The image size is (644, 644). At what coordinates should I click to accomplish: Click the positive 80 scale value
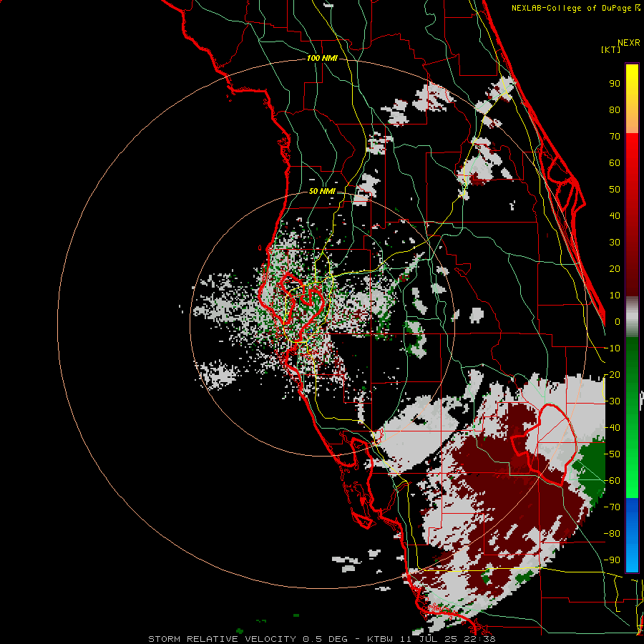pos(615,110)
